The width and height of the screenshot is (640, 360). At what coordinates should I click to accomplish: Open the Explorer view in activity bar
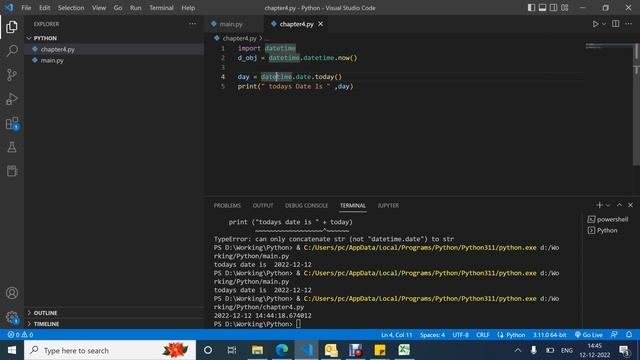(12, 27)
